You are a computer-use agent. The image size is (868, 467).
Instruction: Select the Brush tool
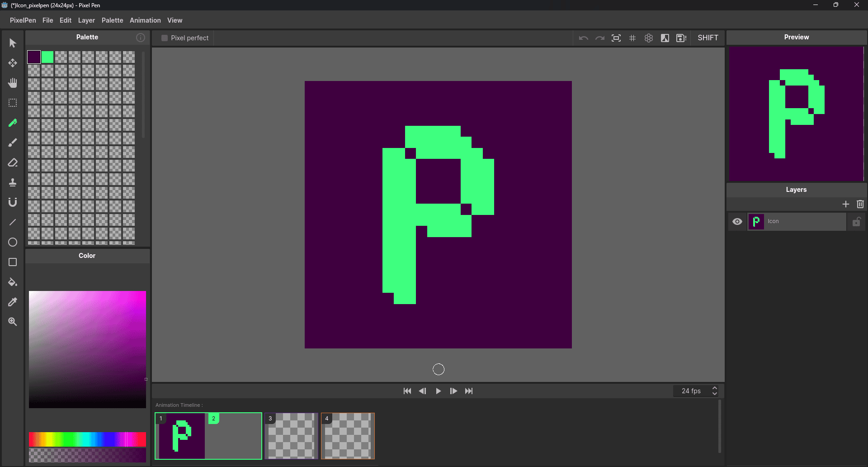tap(13, 143)
